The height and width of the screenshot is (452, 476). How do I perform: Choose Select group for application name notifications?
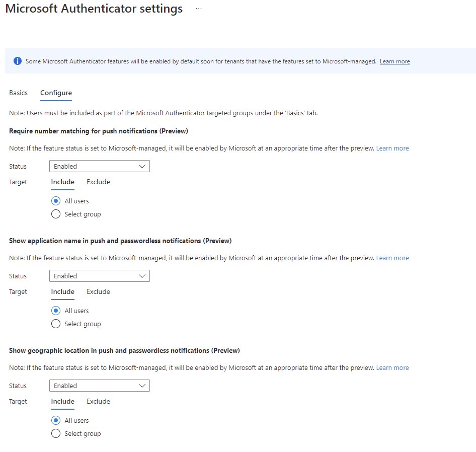point(56,324)
